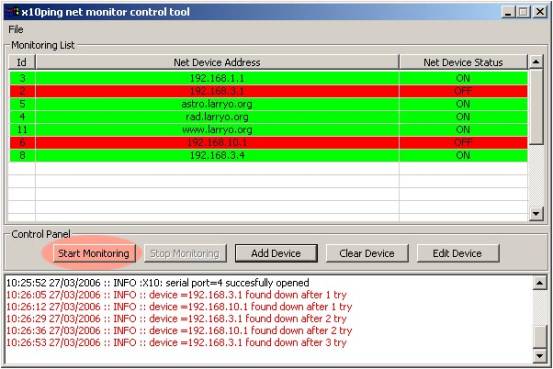Image resolution: width=553 pixels, height=369 pixels.
Task: Click log pane scroll down arrow
Action: [x=540, y=356]
